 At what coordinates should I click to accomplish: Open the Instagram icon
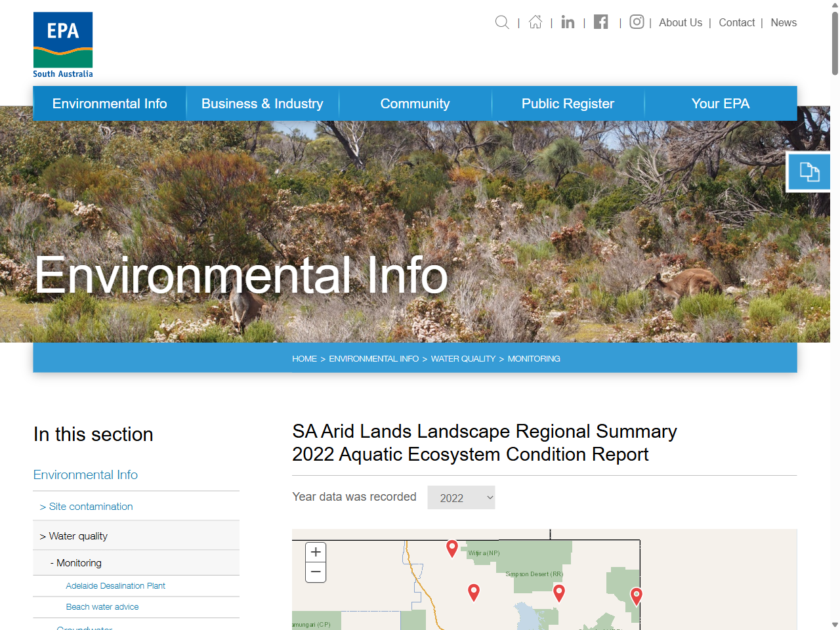pyautogui.click(x=636, y=22)
